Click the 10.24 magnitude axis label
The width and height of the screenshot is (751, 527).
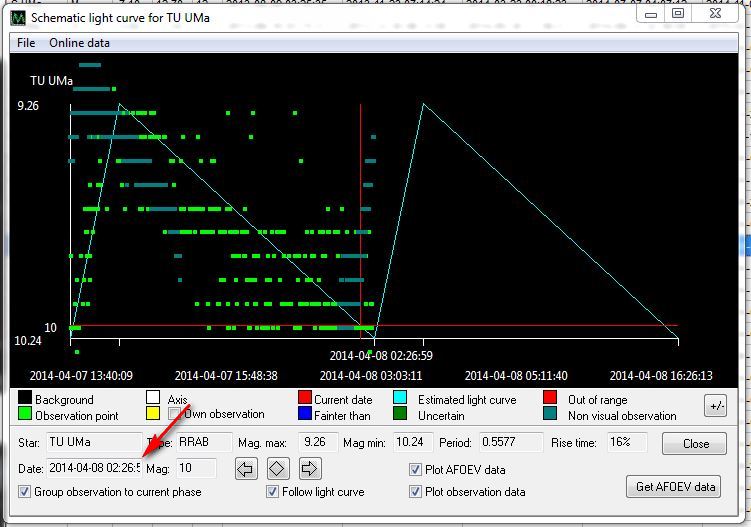tap(28, 341)
